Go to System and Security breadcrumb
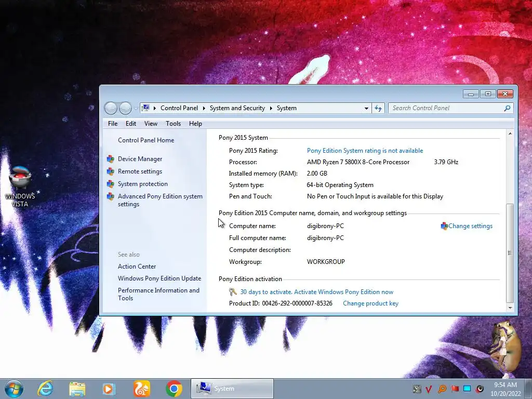532x399 pixels. pos(237,108)
